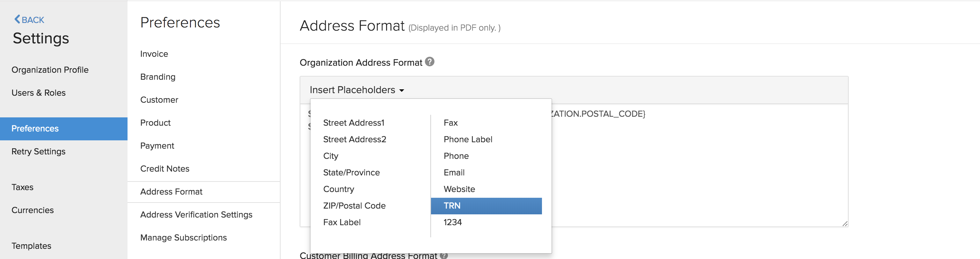980x259 pixels.
Task: Select Preferences in the settings sidebar
Action: [x=63, y=129]
